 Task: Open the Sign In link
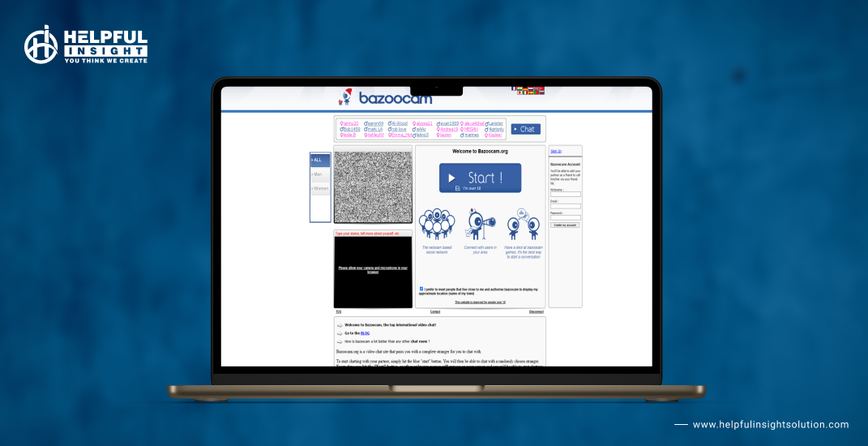(556, 152)
